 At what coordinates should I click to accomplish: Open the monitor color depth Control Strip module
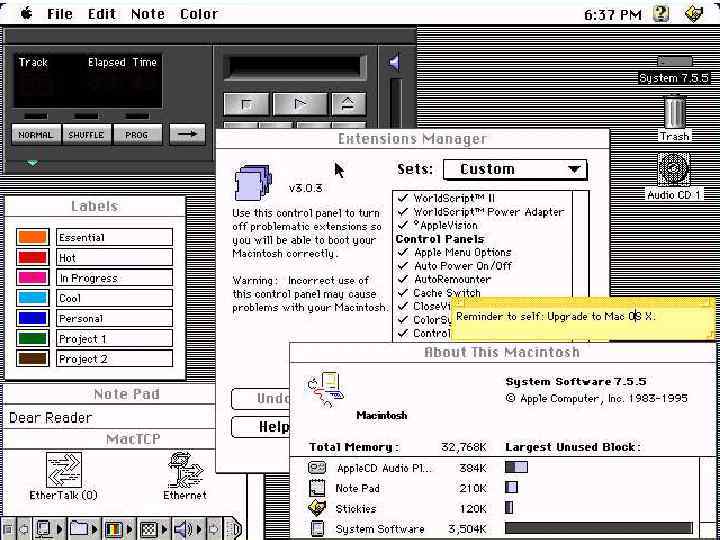pos(118,529)
